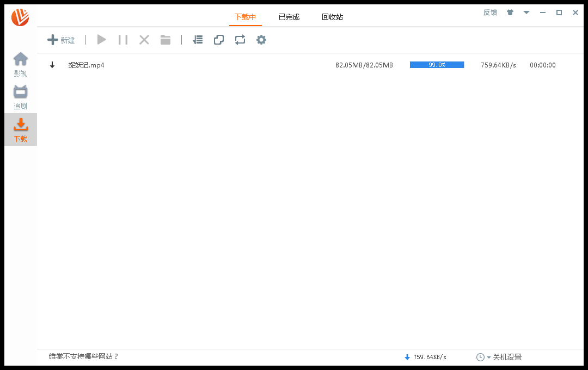588x370 pixels.
Task: Open the skin shirt icon in title bar
Action: tap(510, 13)
